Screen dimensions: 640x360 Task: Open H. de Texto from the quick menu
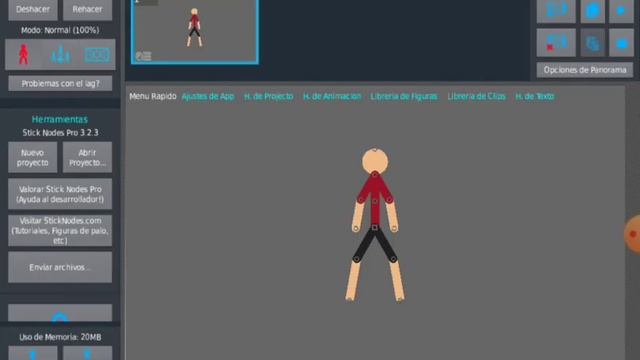(534, 97)
